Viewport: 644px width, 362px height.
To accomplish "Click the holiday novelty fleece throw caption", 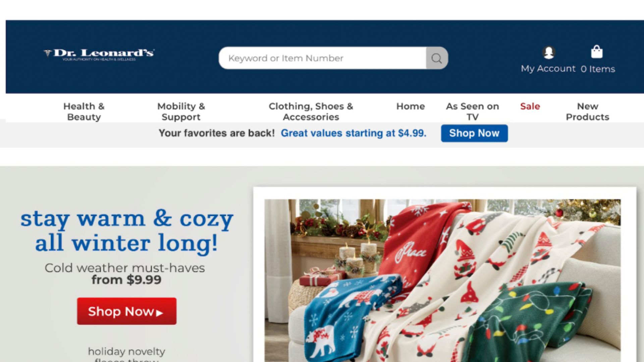I will [x=126, y=355].
